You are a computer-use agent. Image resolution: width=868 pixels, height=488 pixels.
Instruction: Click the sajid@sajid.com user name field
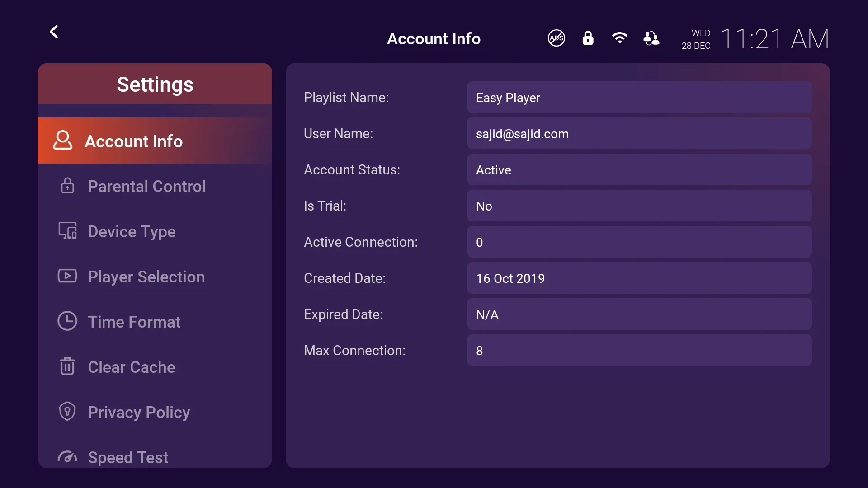click(x=639, y=134)
